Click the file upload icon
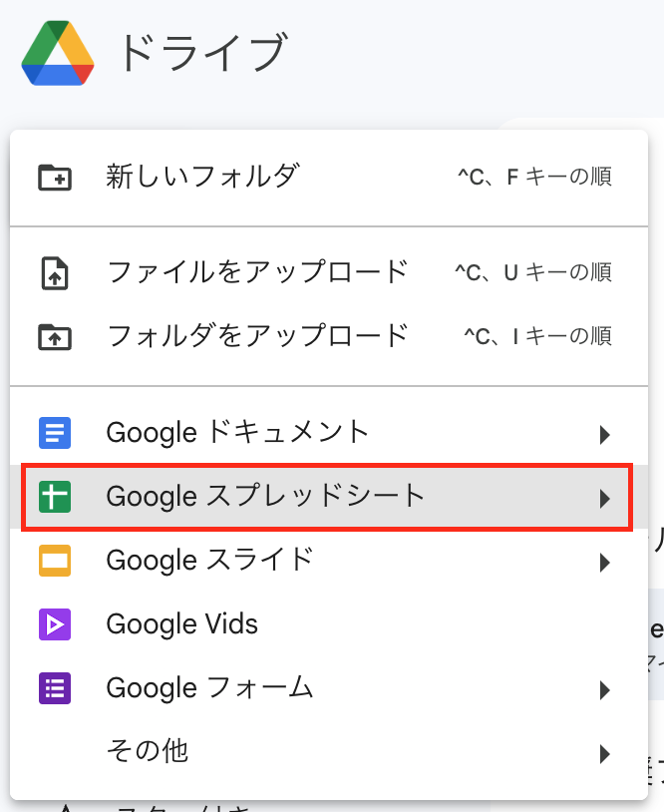664x812 pixels. [54, 272]
